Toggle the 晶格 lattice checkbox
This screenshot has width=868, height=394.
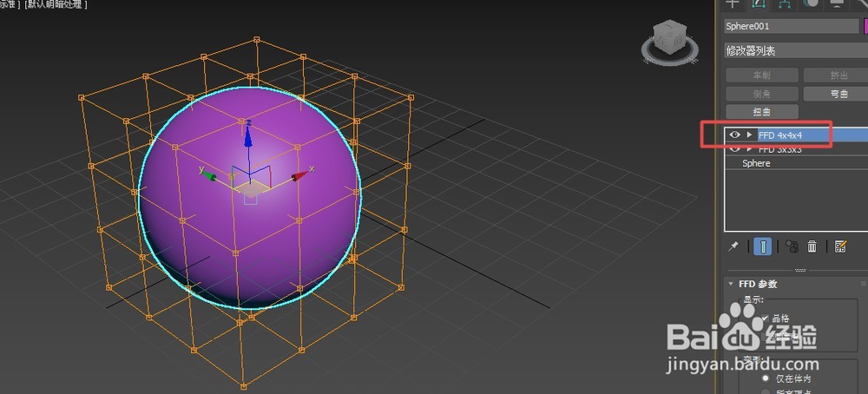click(x=765, y=318)
